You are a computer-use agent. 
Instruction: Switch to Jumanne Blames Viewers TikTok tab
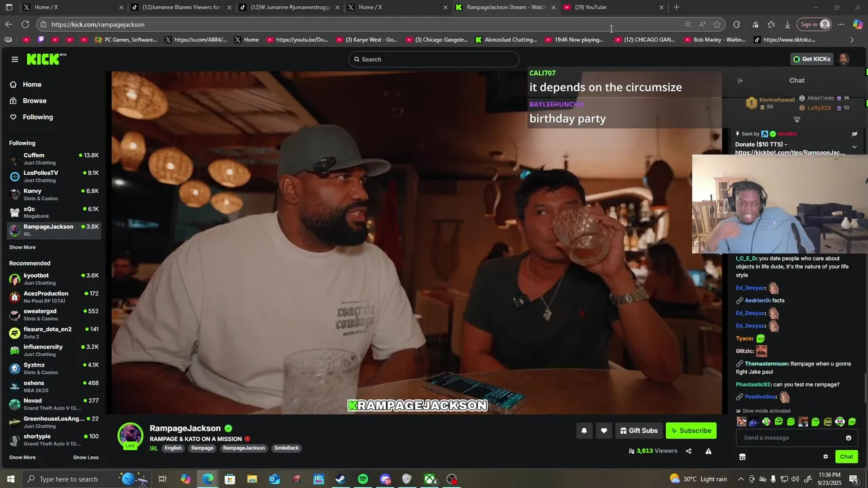tap(181, 7)
